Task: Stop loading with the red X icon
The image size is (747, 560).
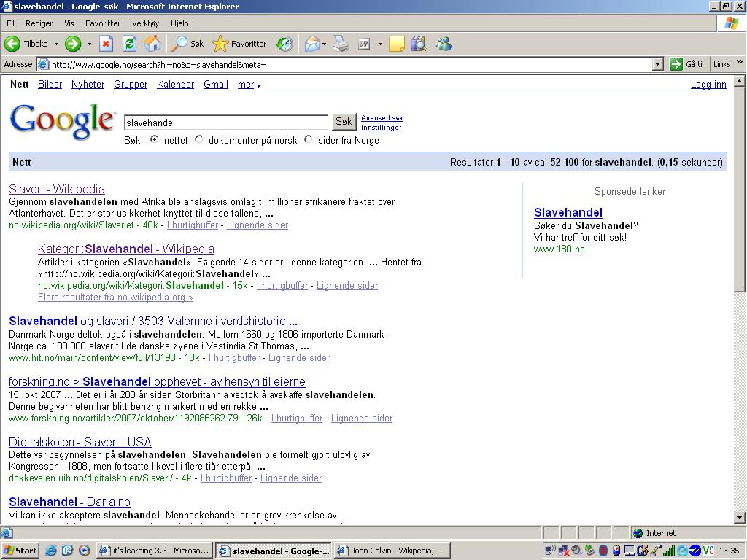Action: (106, 44)
